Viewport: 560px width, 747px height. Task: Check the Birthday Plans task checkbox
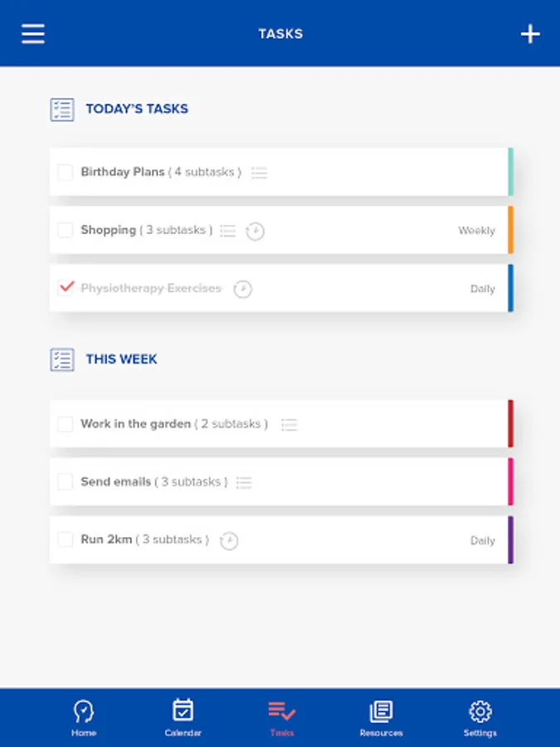(65, 173)
